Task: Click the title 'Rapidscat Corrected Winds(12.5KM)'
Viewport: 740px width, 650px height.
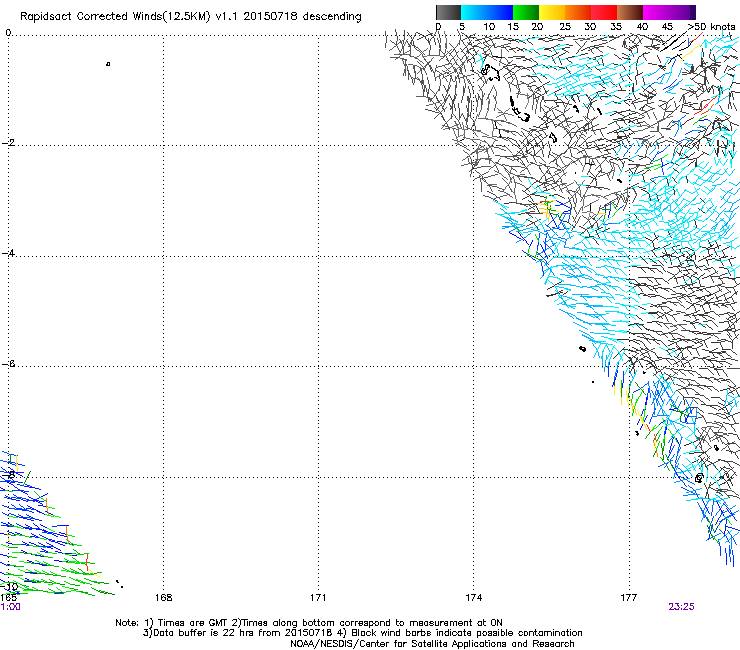Action: click(115, 17)
